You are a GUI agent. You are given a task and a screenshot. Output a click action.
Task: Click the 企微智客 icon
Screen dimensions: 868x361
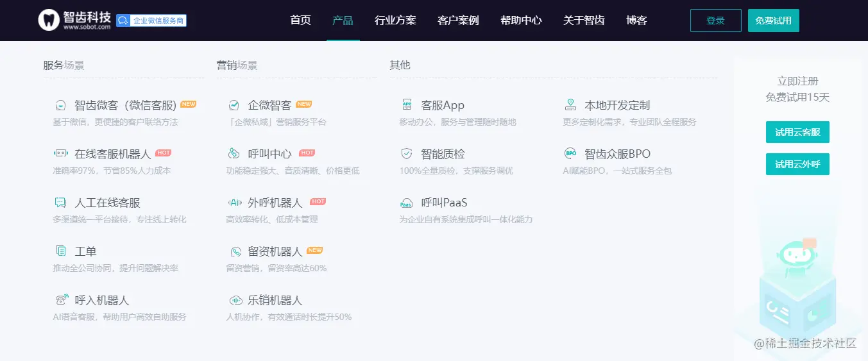click(x=235, y=105)
